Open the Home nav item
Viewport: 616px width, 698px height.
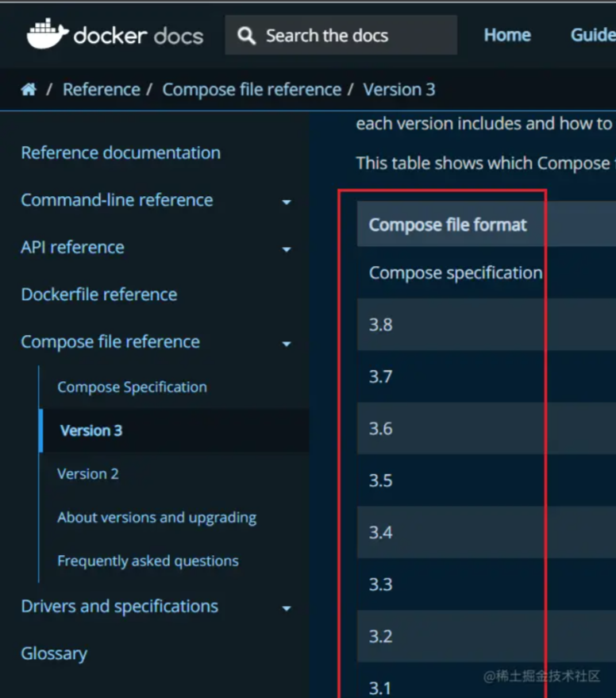[507, 35]
